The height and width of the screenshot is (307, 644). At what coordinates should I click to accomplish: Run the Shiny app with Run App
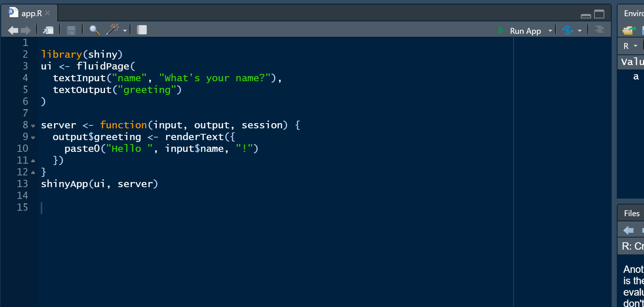(x=520, y=31)
